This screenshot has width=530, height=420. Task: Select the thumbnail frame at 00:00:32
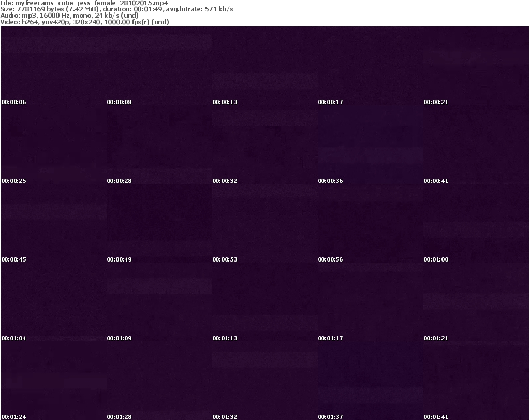(x=265, y=144)
